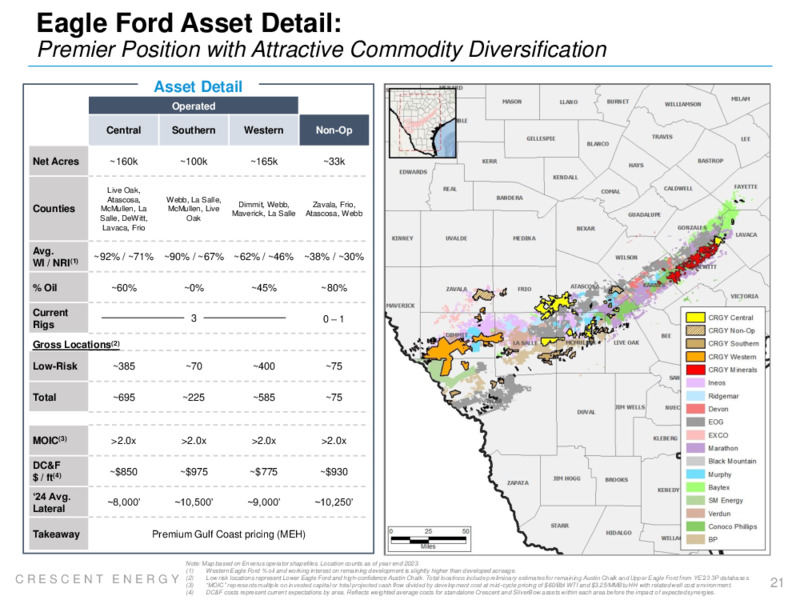
Task: Select the Southern column header
Action: [x=193, y=130]
